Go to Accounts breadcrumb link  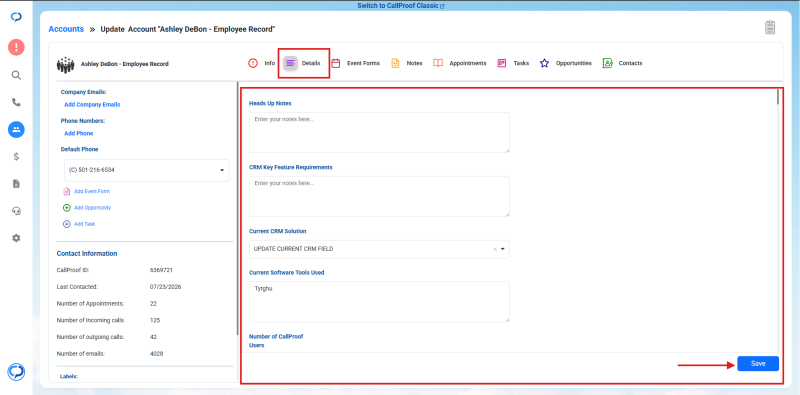pyautogui.click(x=66, y=29)
